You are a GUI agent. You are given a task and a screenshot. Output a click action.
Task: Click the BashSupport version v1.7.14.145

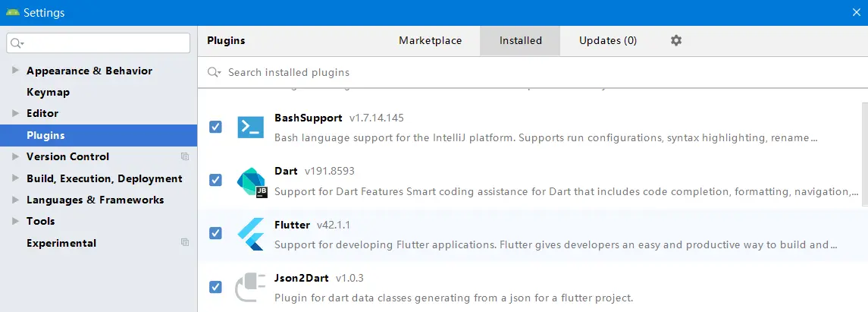tap(377, 118)
